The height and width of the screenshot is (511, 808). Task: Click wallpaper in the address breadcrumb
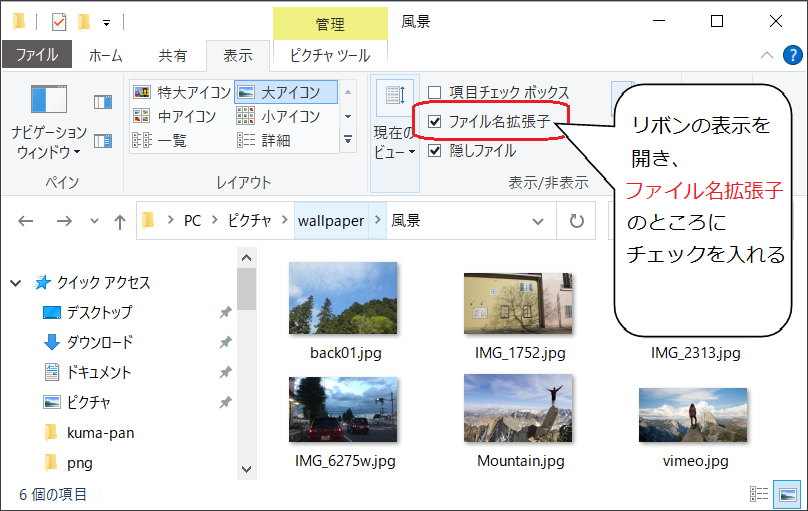329,221
